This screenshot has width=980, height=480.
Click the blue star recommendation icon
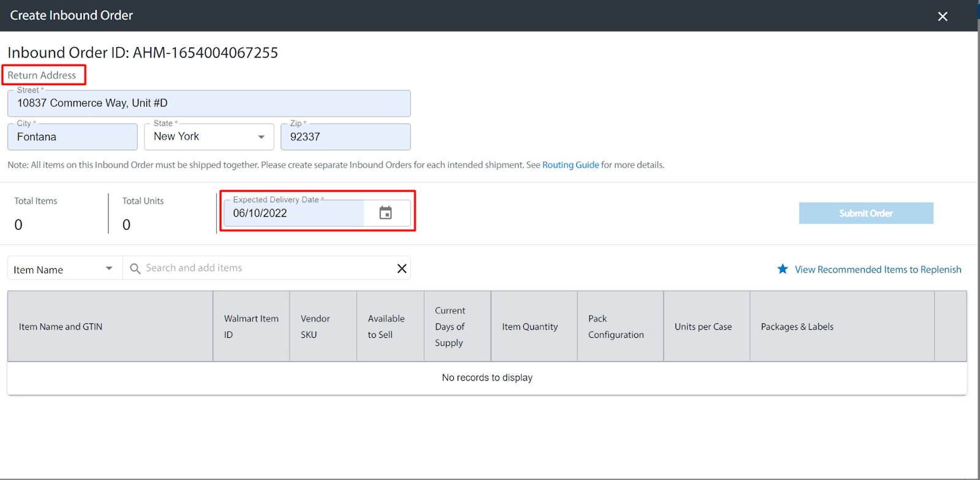pos(783,269)
